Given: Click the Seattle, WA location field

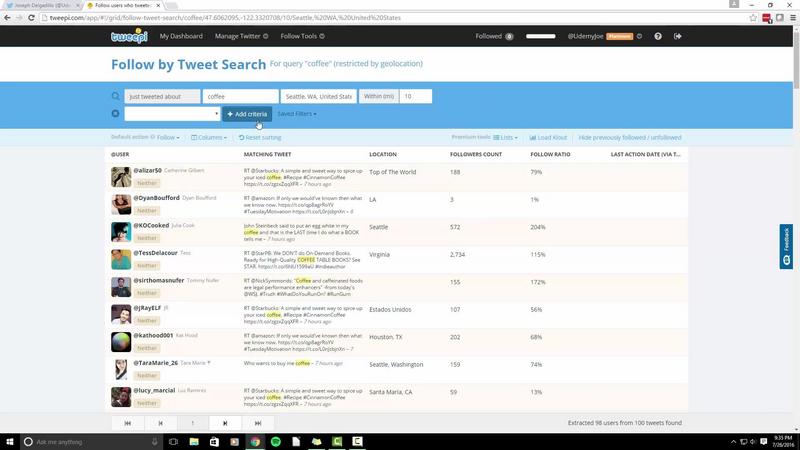Looking at the screenshot, I should (x=318, y=96).
